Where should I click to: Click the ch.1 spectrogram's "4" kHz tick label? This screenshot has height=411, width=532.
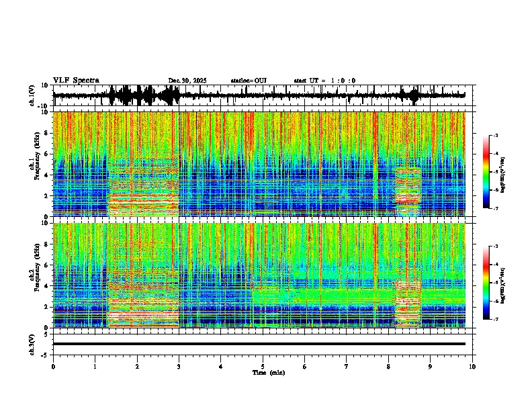pos(47,175)
